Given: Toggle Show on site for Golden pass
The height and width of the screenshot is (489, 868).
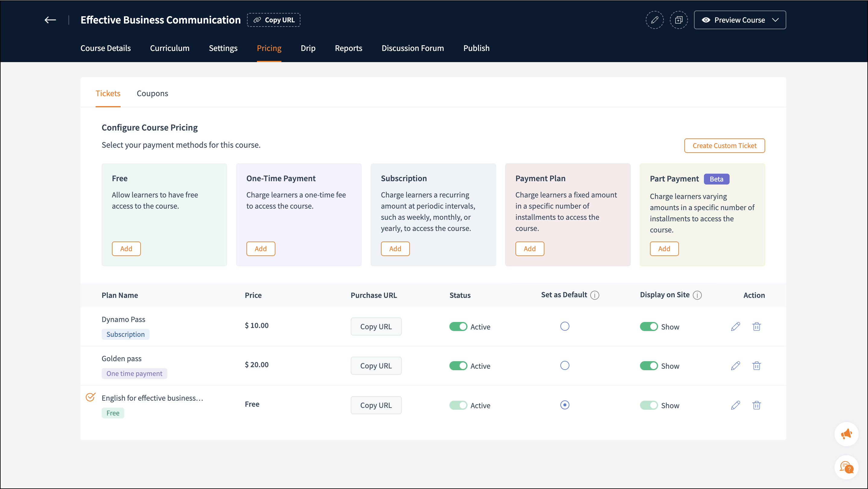Looking at the screenshot, I should tap(649, 365).
